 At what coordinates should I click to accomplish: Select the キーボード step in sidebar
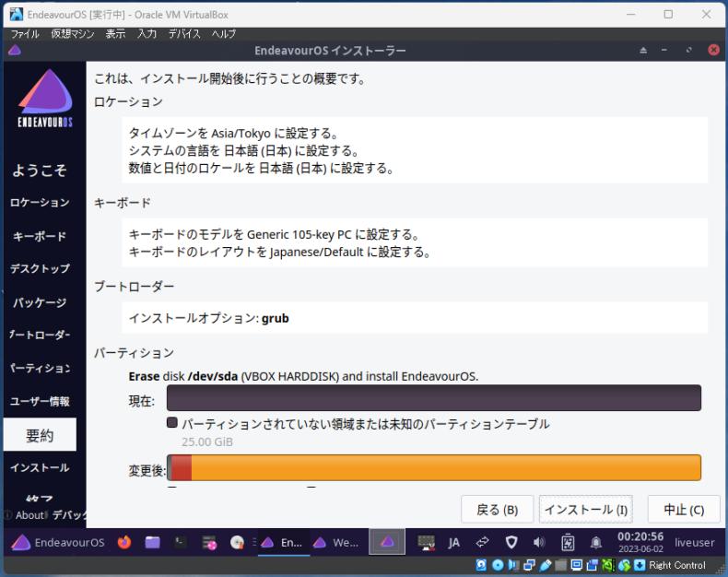[x=40, y=236]
